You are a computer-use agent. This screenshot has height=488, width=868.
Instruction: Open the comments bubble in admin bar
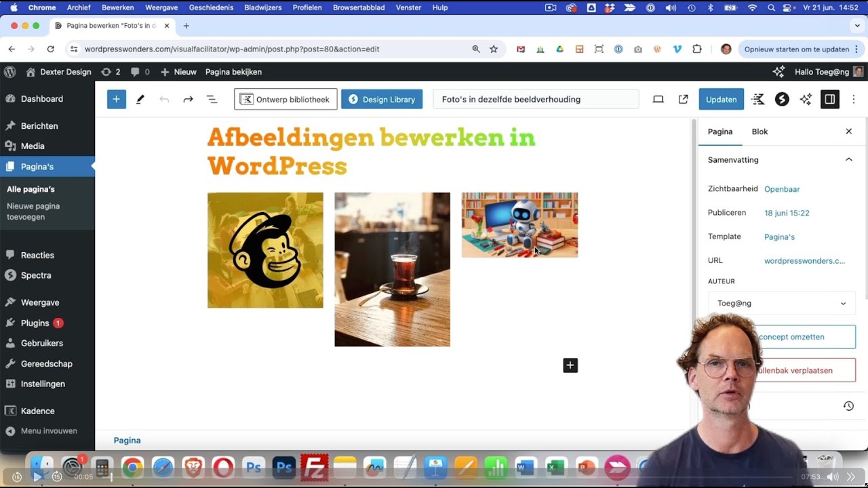140,72
